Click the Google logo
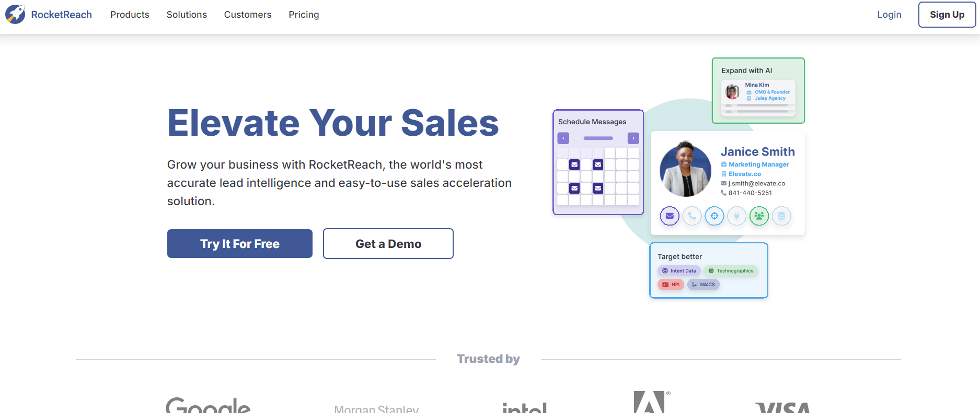980x413 pixels. coord(208,405)
